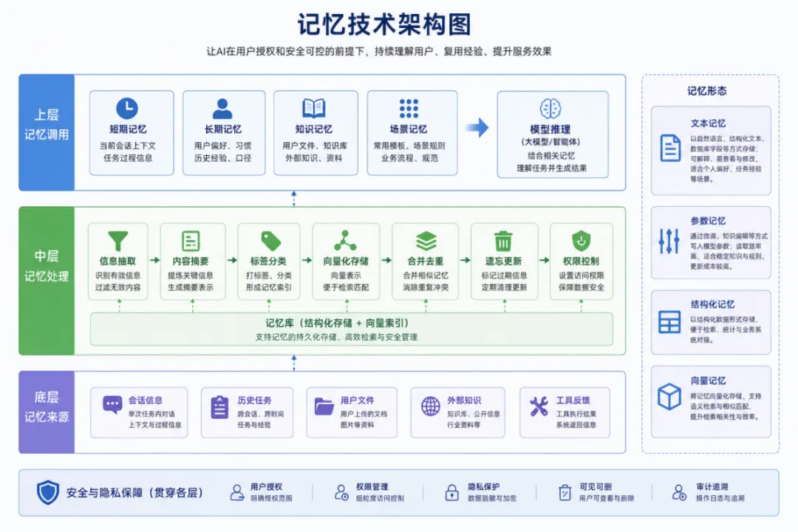The image size is (798, 532).
Task: Click the 权限控制 step title
Action: coord(581,261)
